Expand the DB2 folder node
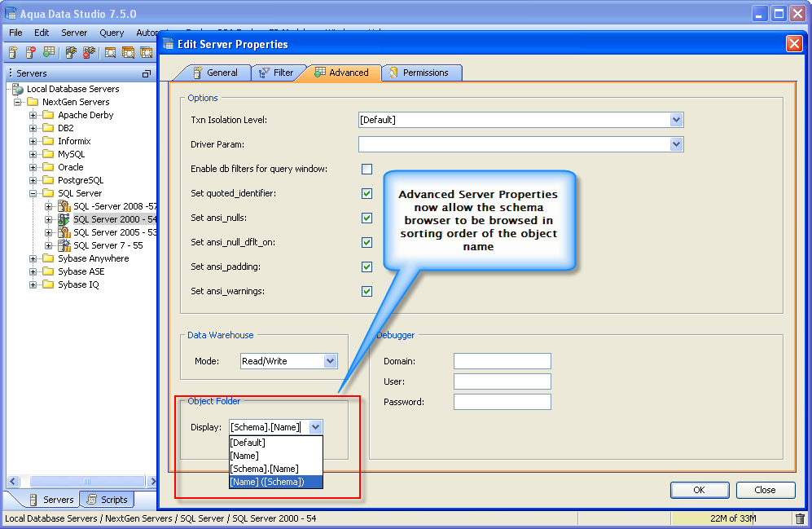 (x=33, y=128)
